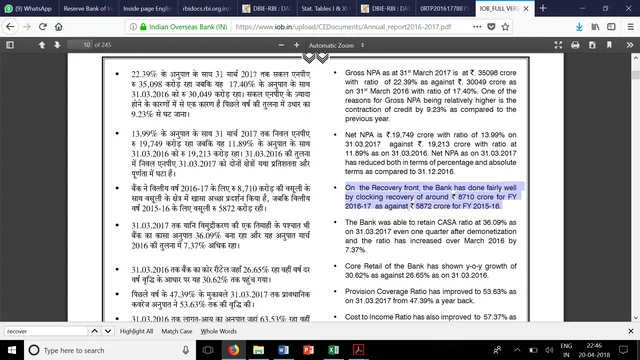Download the PDF file
The width and height of the screenshot is (640, 360).
pos(592,45)
